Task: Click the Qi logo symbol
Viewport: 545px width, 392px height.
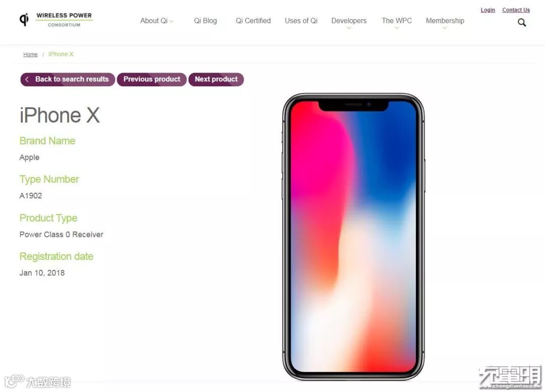Action: (24, 20)
